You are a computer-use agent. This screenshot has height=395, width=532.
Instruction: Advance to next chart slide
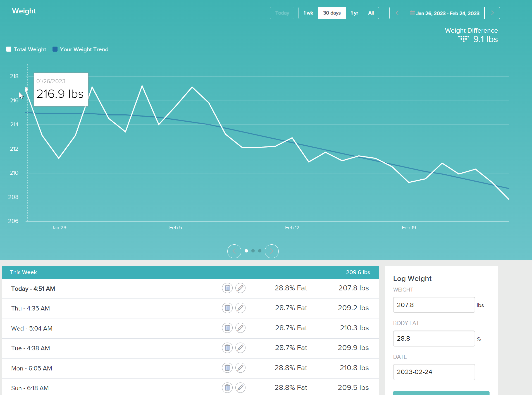tap(271, 251)
